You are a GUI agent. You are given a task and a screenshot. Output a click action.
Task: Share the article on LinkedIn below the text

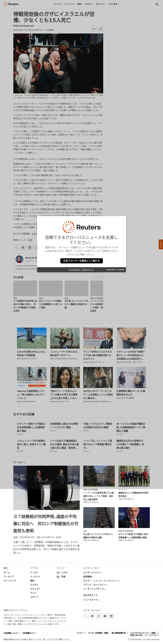tap(30, 247)
